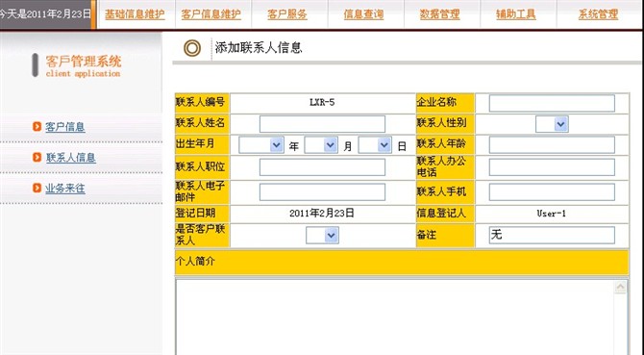Open the 基础信息维护 menu

[x=135, y=14]
